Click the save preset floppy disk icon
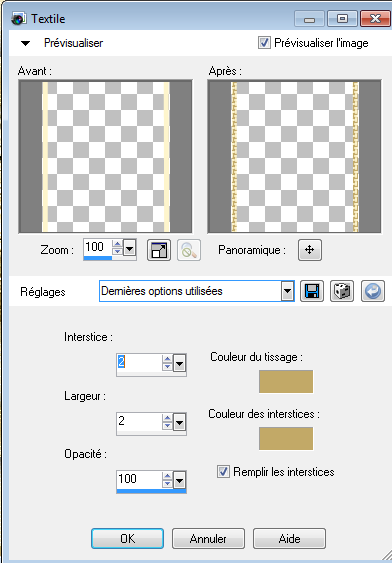This screenshot has width=392, height=563. point(312,291)
